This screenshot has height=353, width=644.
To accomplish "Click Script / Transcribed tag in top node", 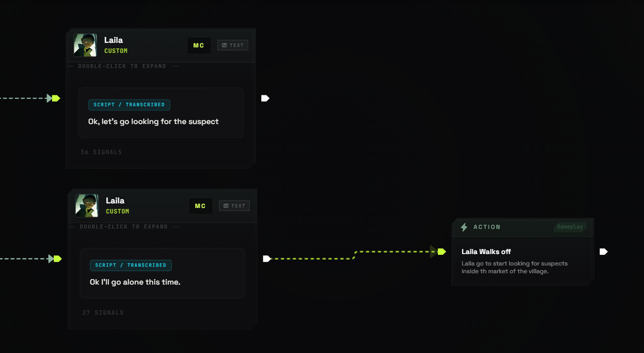I will 129,105.
